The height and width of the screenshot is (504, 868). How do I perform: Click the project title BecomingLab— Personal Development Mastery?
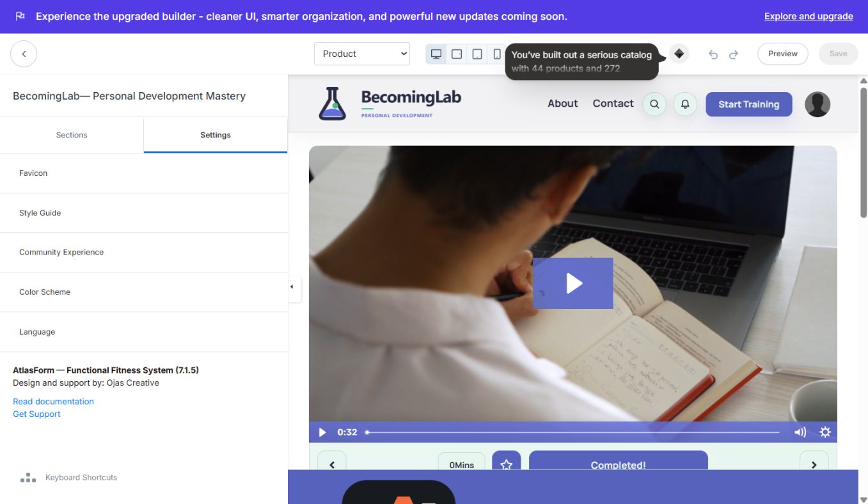[129, 96]
